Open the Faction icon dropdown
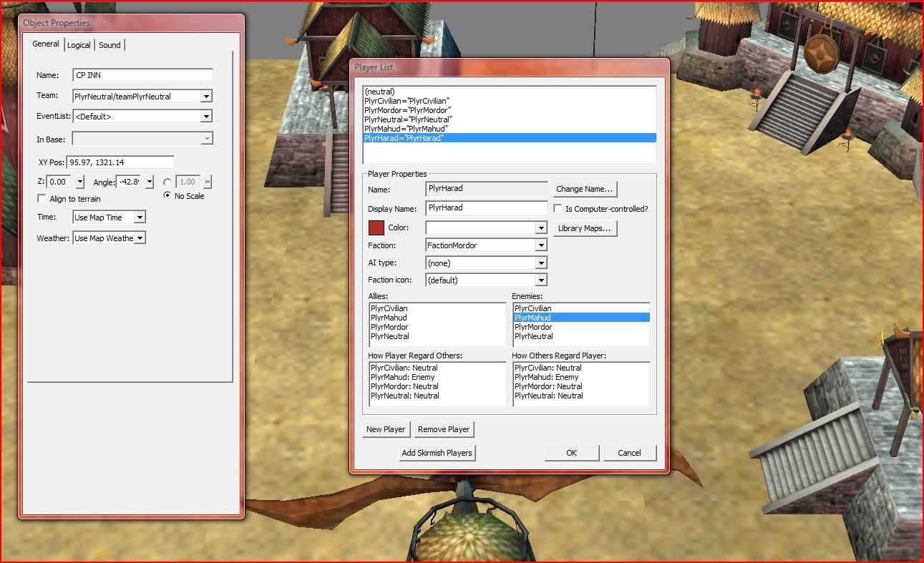The image size is (924, 563). (x=541, y=280)
